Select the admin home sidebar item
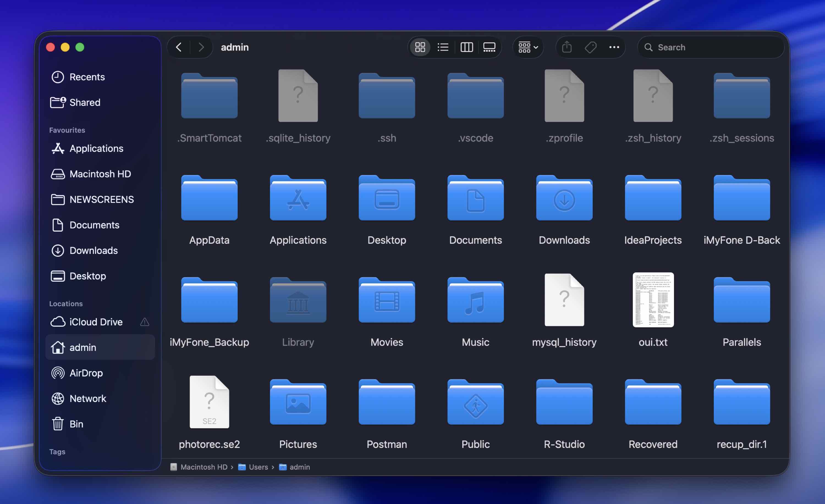This screenshot has height=504, width=825. click(100, 347)
